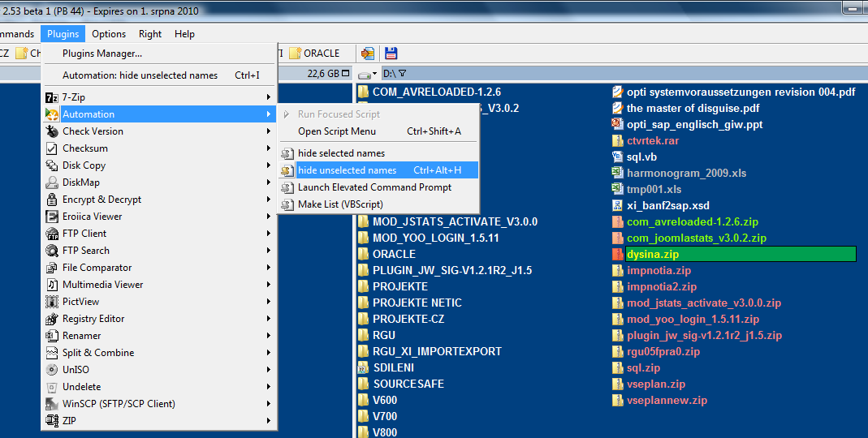Click the Disk Copy plugin icon

click(51, 165)
